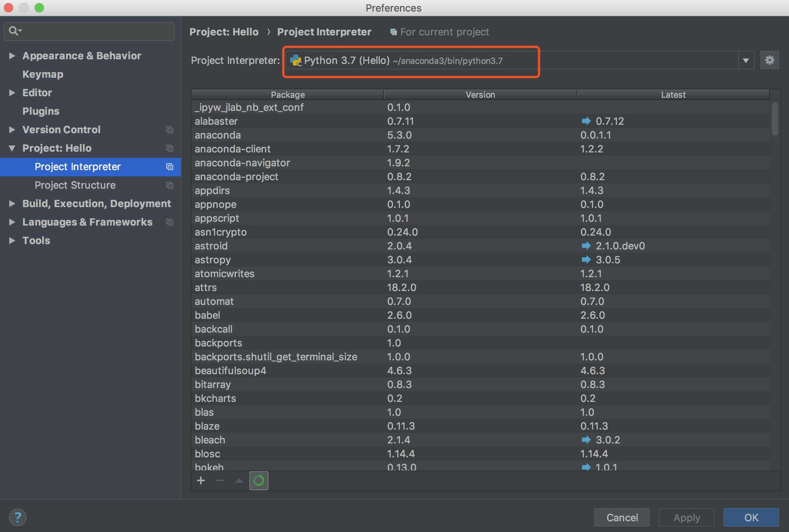
Task: Open the Project Interpreter dropdown arrow
Action: point(746,60)
